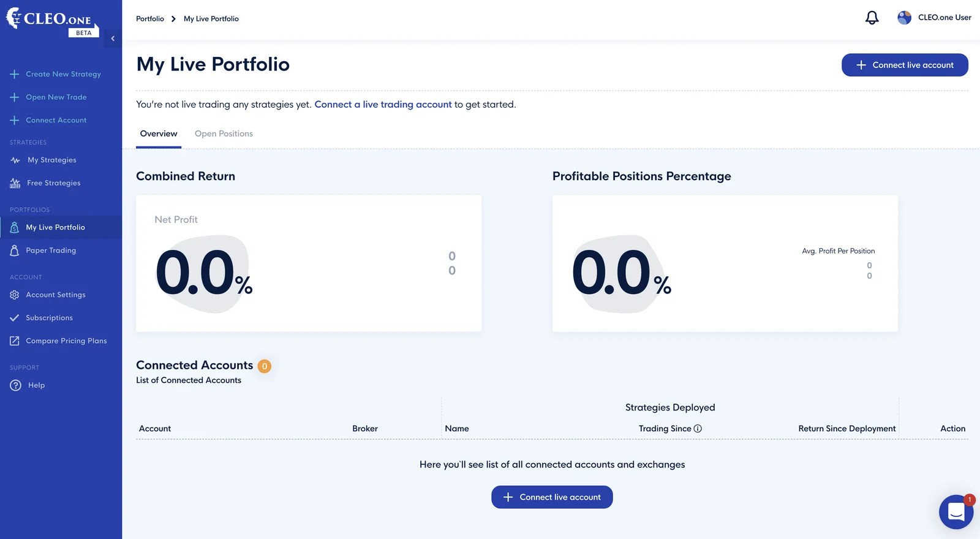The height and width of the screenshot is (539, 980).
Task: Select the My Live Portfolio sidebar icon
Action: pos(14,227)
